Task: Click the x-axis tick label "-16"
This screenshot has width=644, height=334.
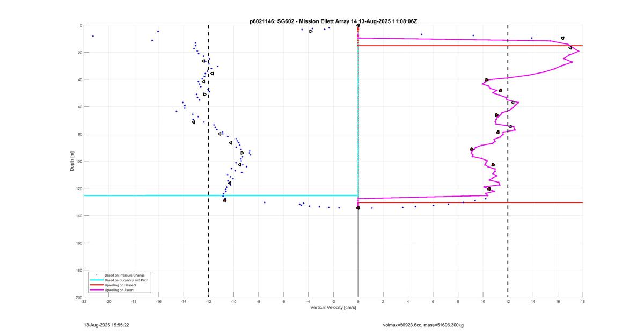Action: [x=158, y=302]
